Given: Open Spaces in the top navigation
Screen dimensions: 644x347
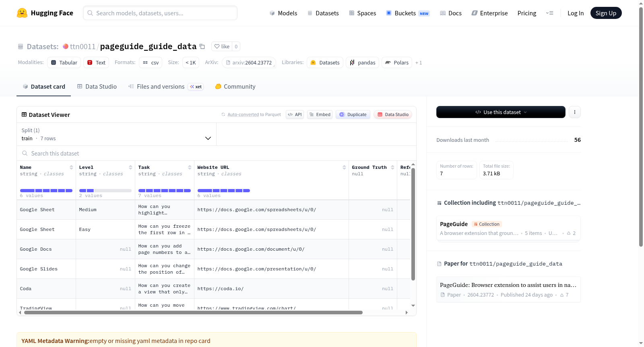Looking at the screenshot, I should point(362,13).
